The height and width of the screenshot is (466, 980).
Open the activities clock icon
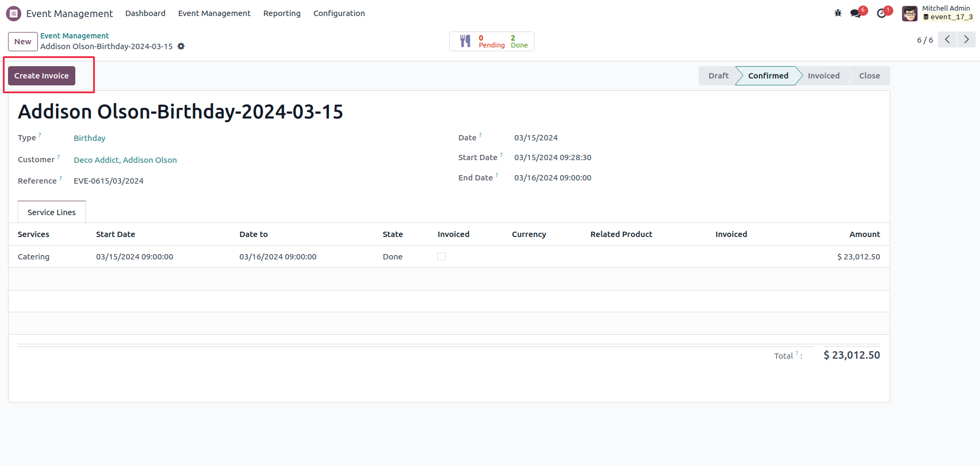click(881, 13)
